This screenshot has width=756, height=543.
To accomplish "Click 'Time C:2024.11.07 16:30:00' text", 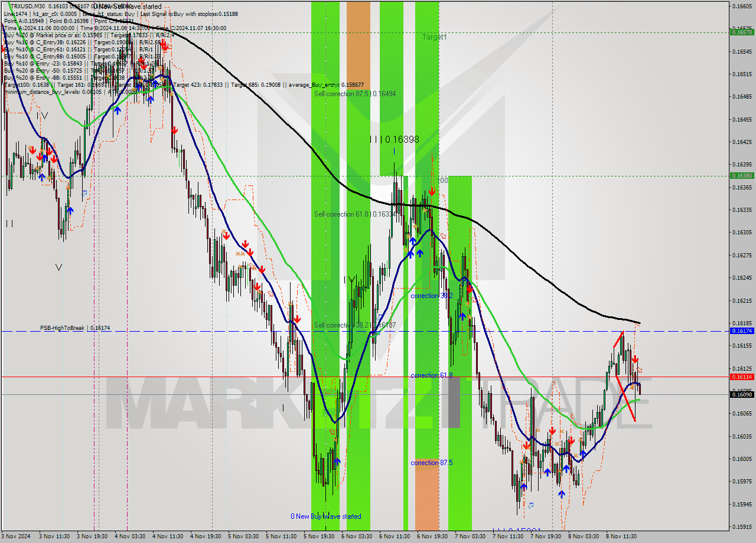I will click(x=191, y=28).
